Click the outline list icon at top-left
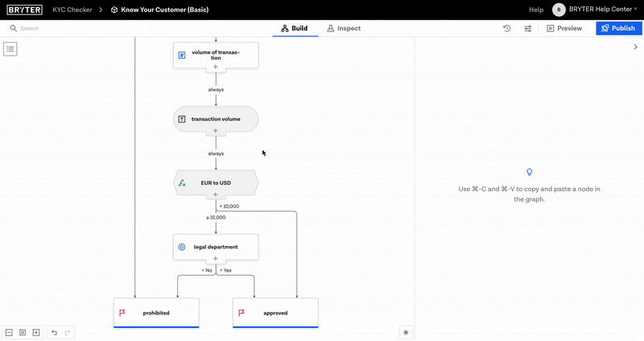Viewport: 644px width, 341px height. point(10,49)
